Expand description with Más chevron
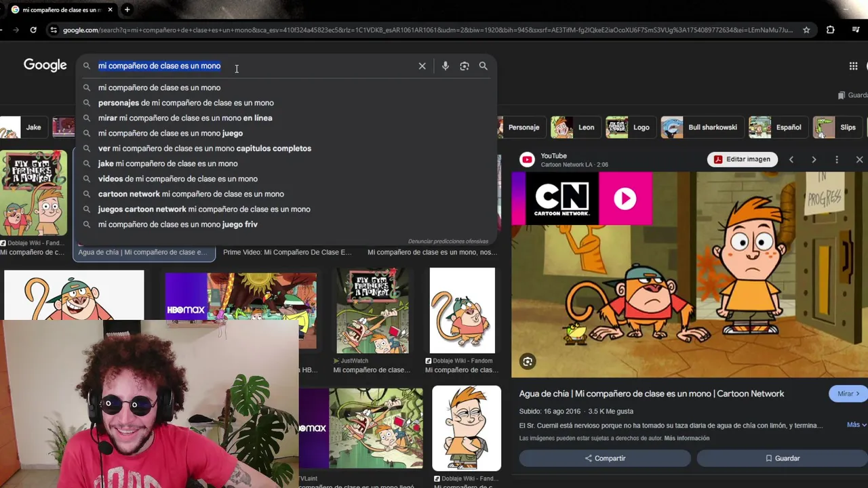Screen dimensions: 868x488 coord(856,425)
